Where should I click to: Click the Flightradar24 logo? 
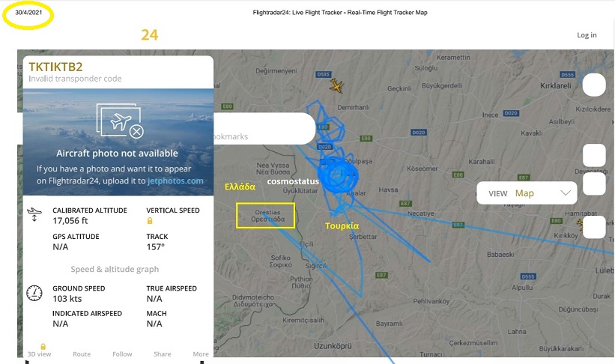coord(149,35)
